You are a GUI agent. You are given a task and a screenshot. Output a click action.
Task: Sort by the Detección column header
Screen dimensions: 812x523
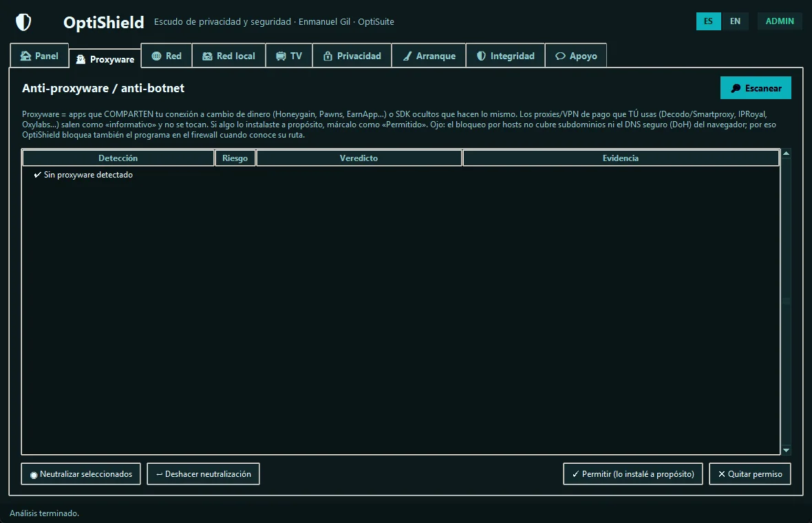[x=118, y=158]
